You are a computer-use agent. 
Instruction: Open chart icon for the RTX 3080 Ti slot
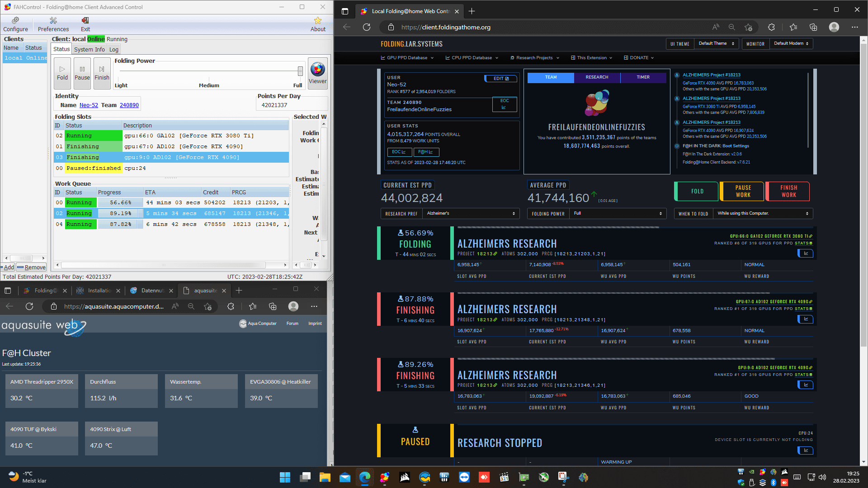pyautogui.click(x=805, y=253)
